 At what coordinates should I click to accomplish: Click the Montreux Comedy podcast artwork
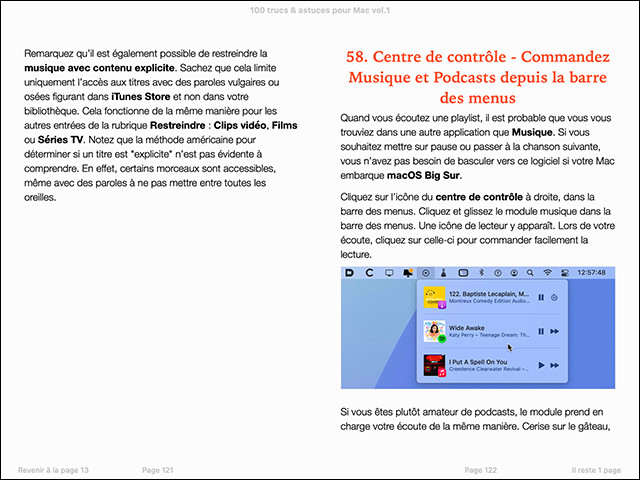tap(434, 297)
